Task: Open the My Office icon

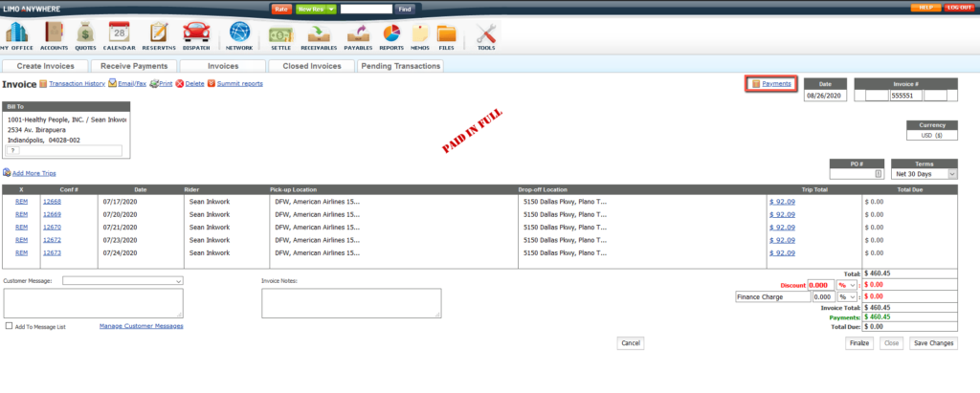Action: click(17, 32)
